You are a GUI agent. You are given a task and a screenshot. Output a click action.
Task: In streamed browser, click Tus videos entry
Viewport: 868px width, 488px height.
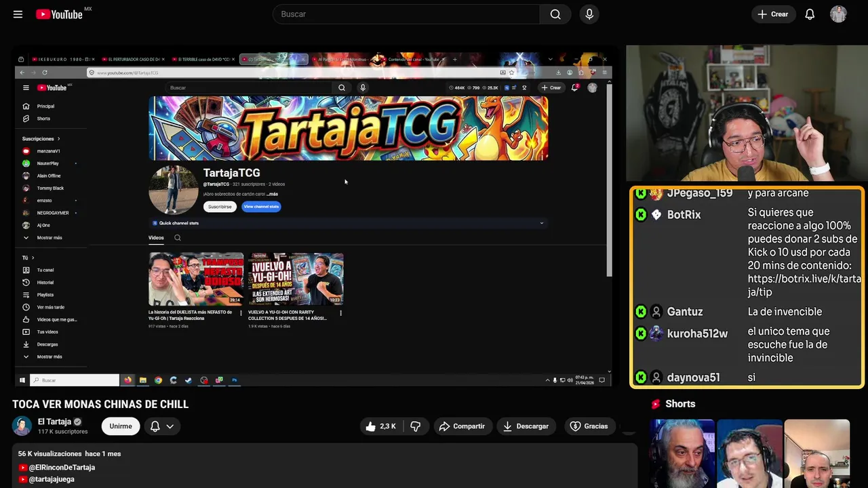coord(47,332)
